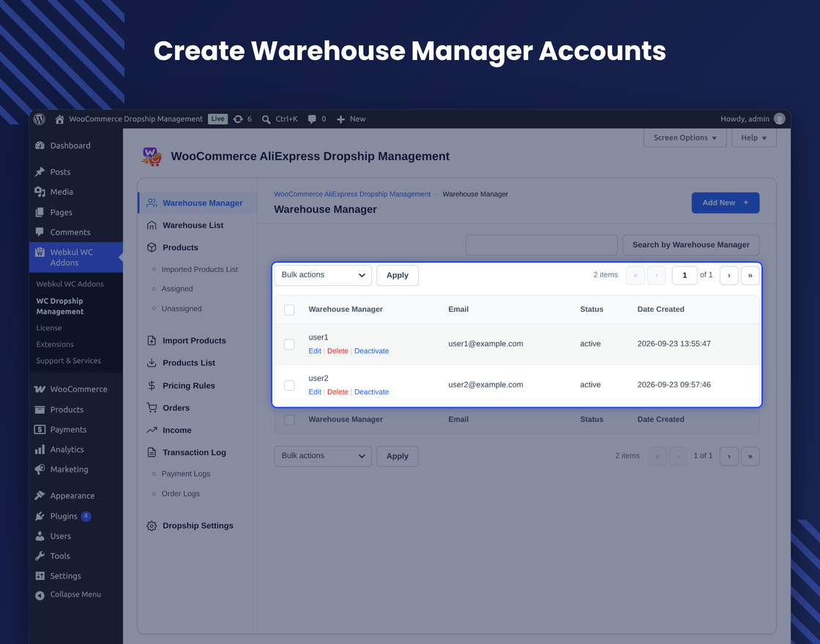Viewport: 820px width, 644px height.
Task: Click the updates refresh icon
Action: [x=238, y=119]
